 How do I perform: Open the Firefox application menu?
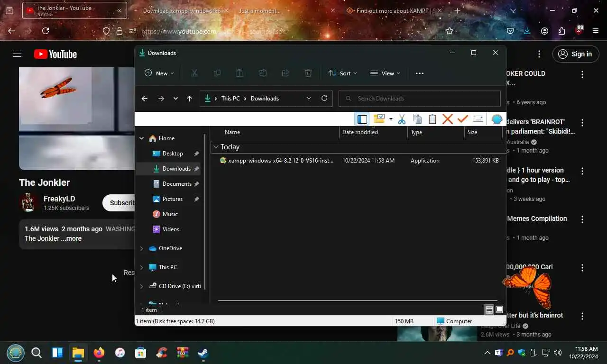click(596, 31)
